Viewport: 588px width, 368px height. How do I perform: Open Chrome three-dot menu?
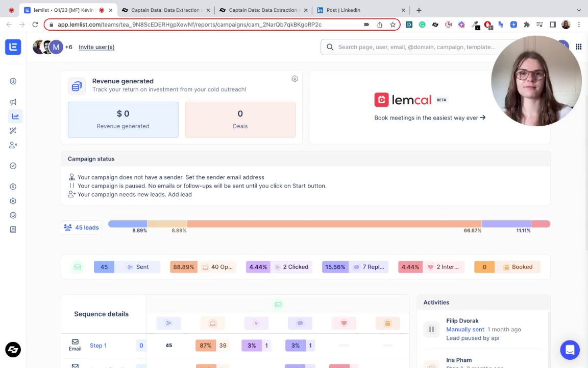pos(579,25)
